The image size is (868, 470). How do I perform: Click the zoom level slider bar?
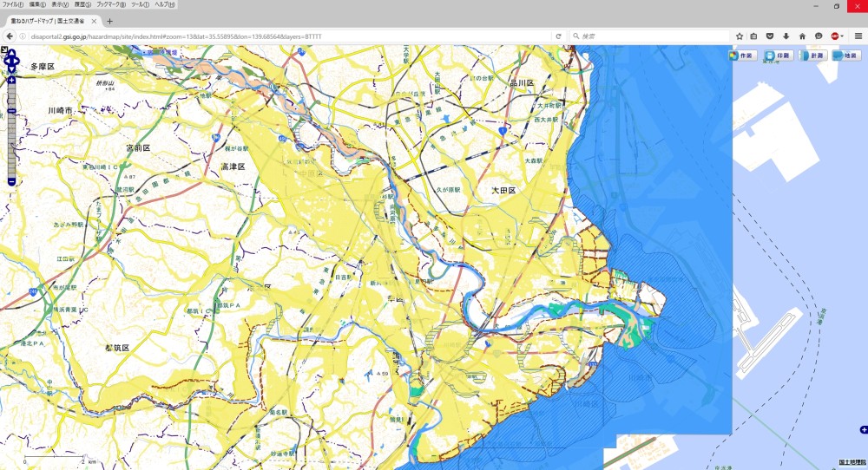coord(11,130)
